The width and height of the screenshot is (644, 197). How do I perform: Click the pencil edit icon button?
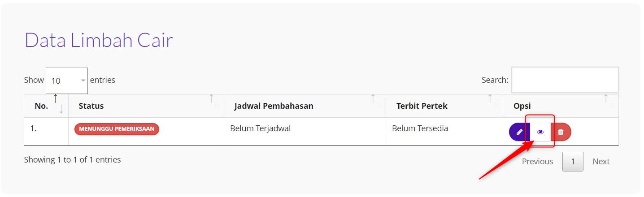pyautogui.click(x=519, y=132)
